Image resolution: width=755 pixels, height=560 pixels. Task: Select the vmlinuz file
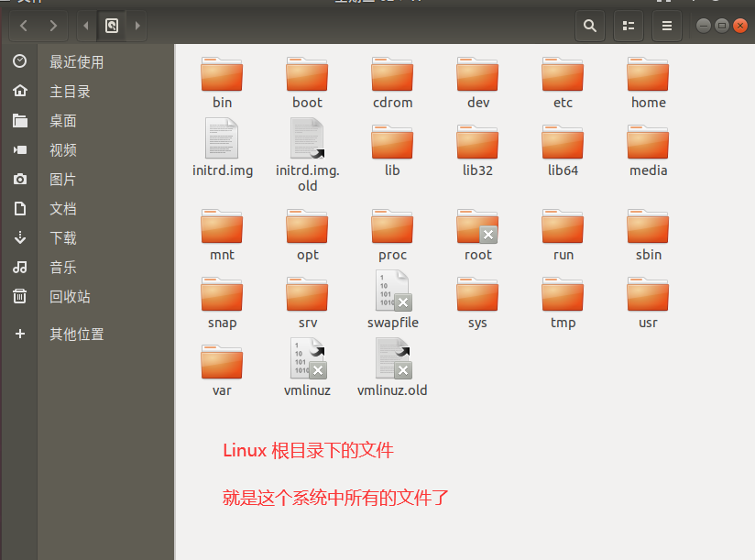(307, 360)
